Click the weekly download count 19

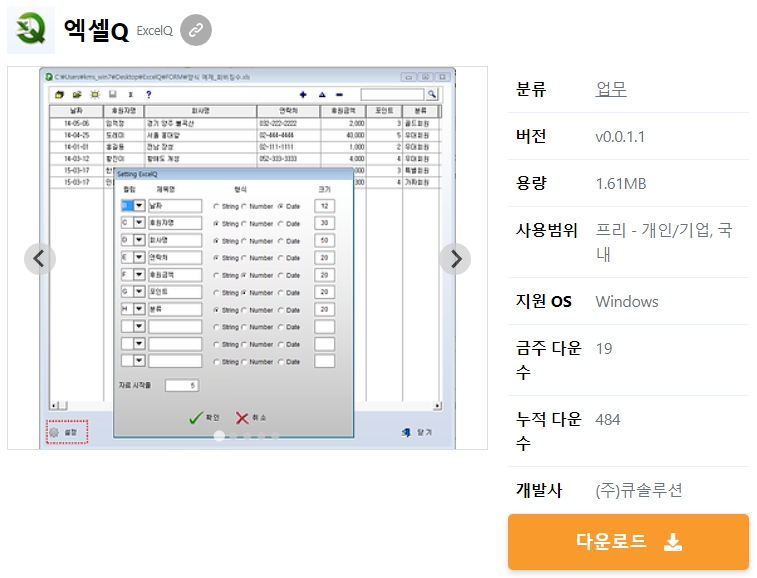pos(604,348)
